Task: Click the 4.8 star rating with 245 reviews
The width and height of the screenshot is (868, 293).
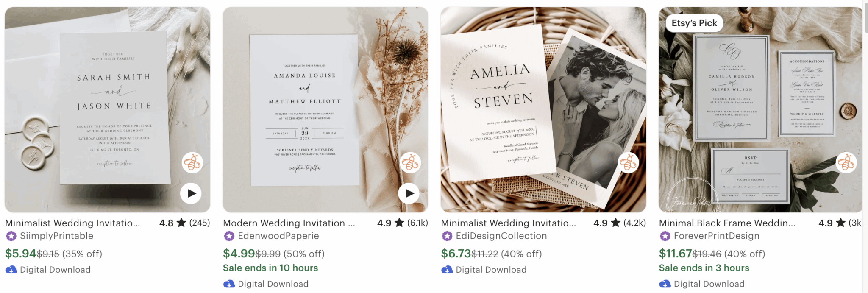Action: click(185, 223)
